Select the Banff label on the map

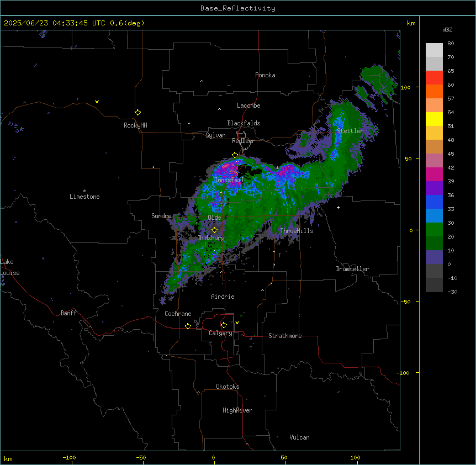pyautogui.click(x=68, y=313)
